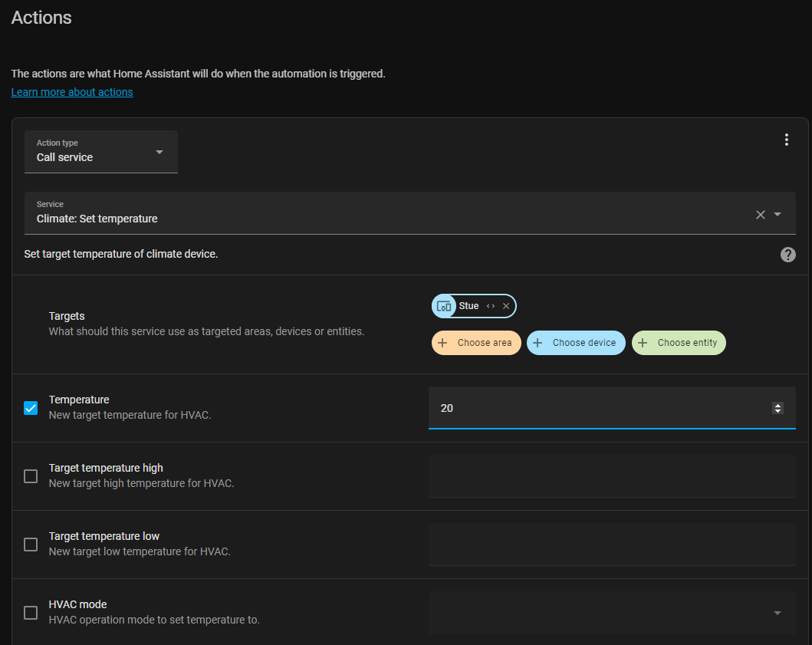Open the action three-dot overflow menu
The height and width of the screenshot is (645, 812).
786,140
